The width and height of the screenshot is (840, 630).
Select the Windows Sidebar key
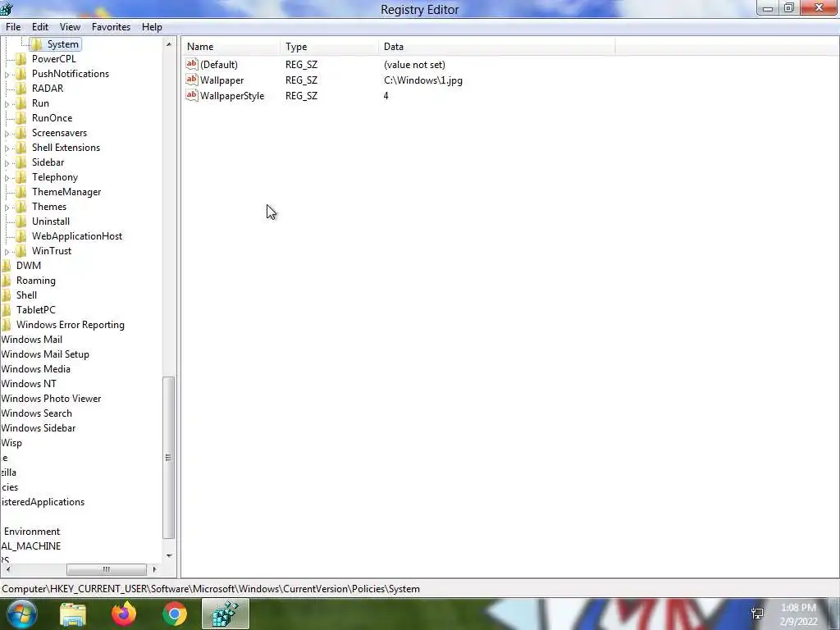pyautogui.click(x=38, y=428)
